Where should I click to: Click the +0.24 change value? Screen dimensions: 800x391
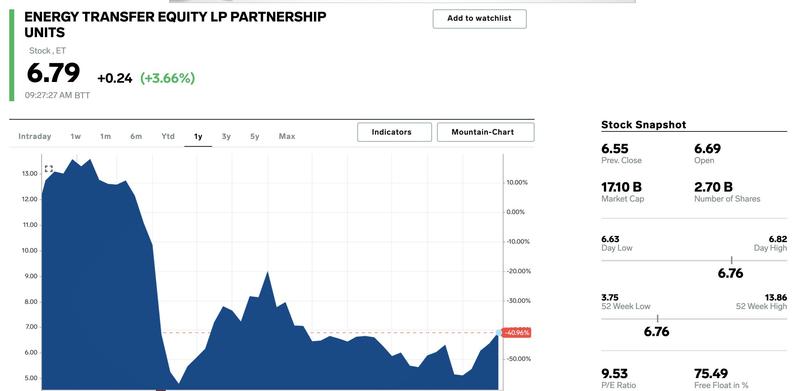tap(115, 79)
